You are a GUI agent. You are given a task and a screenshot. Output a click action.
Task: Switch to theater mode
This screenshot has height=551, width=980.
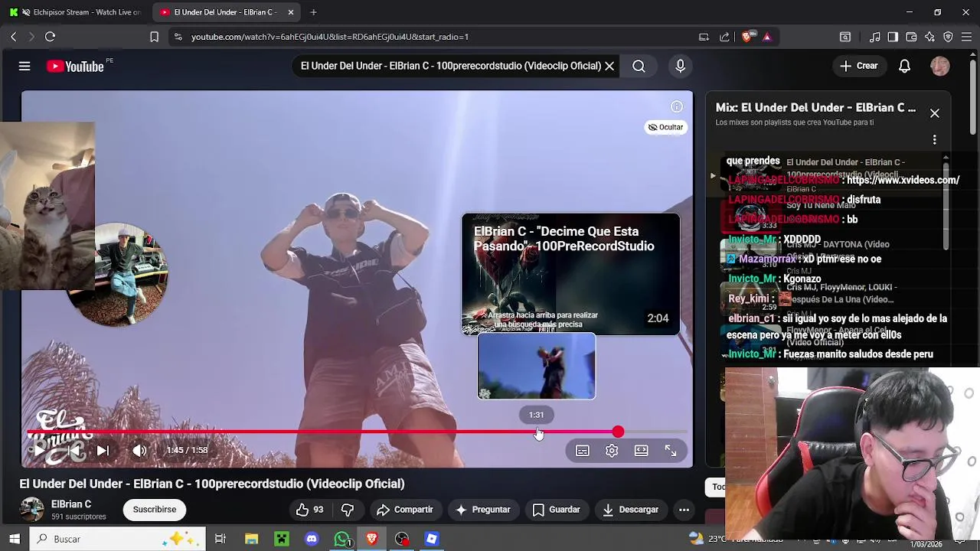click(641, 451)
